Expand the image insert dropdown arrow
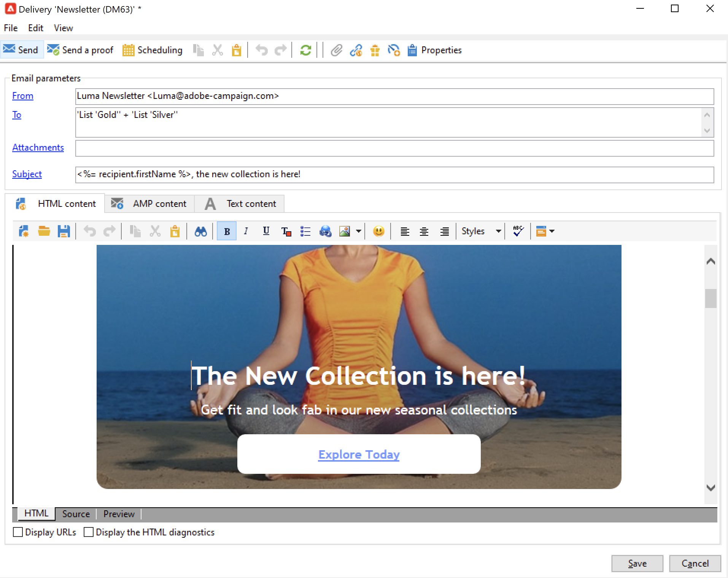This screenshot has height=578, width=728. tap(358, 231)
